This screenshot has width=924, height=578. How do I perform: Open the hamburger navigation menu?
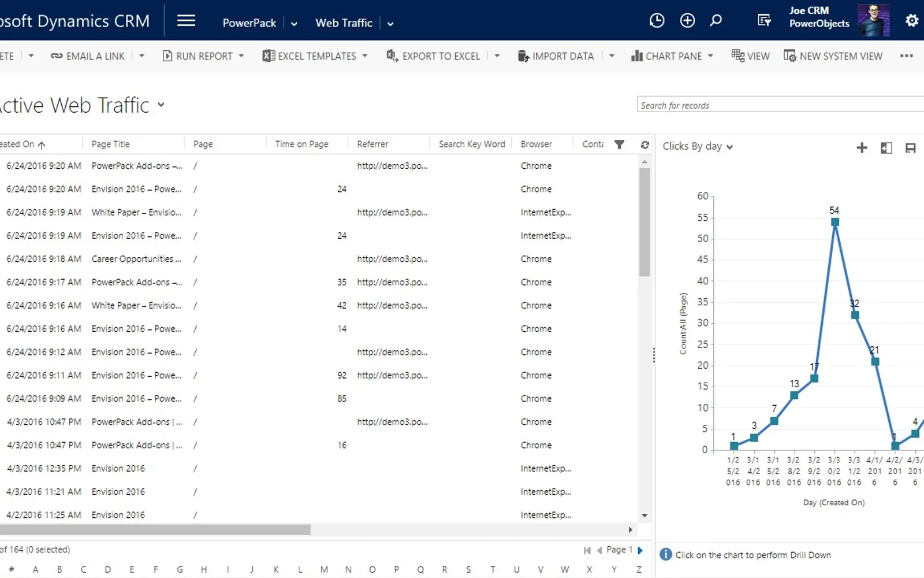coord(186,21)
